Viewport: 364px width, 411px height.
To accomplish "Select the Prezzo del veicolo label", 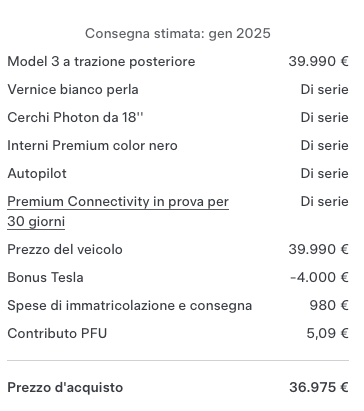I will (65, 249).
